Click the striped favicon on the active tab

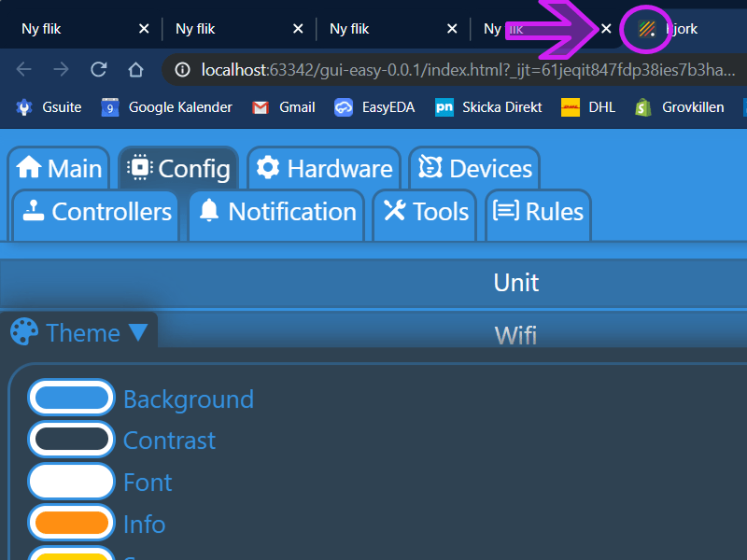[x=646, y=29]
